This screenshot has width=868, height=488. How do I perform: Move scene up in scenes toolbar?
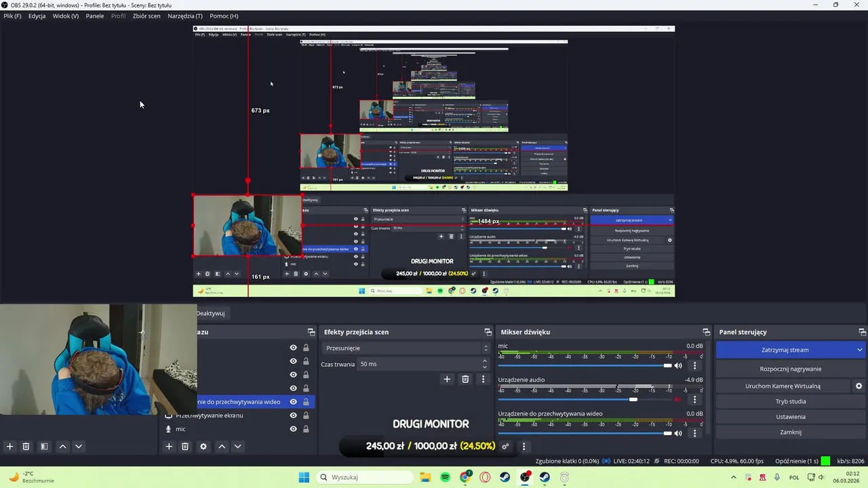[62, 447]
